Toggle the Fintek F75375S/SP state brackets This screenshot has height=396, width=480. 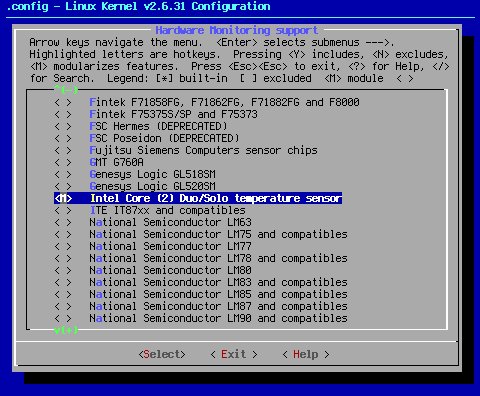click(63, 114)
